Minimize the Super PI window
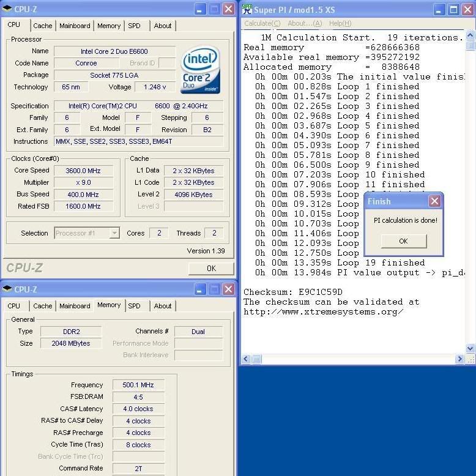 pos(439,10)
